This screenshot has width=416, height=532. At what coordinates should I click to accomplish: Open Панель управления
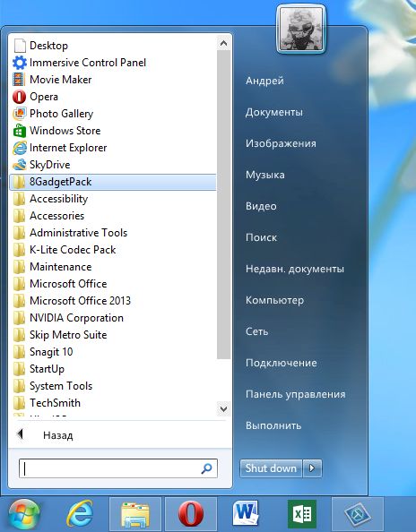coord(296,394)
